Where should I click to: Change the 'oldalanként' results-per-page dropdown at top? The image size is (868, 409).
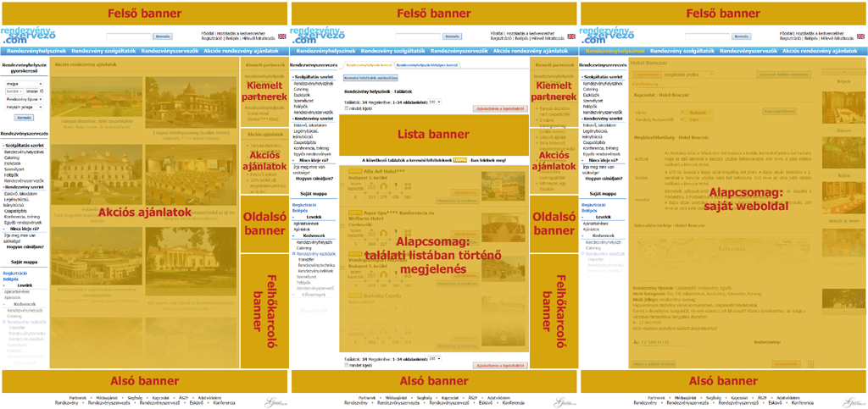435,102
